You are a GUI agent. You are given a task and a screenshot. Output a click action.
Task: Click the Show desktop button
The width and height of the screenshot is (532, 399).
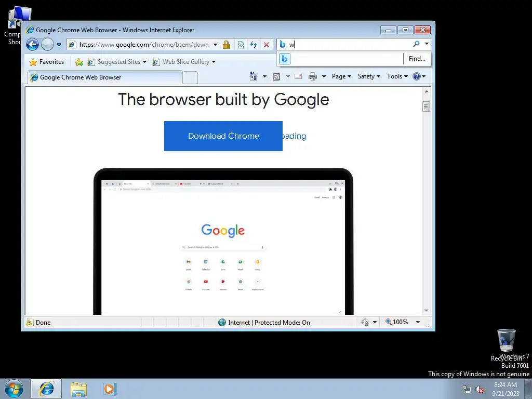pos(528,389)
